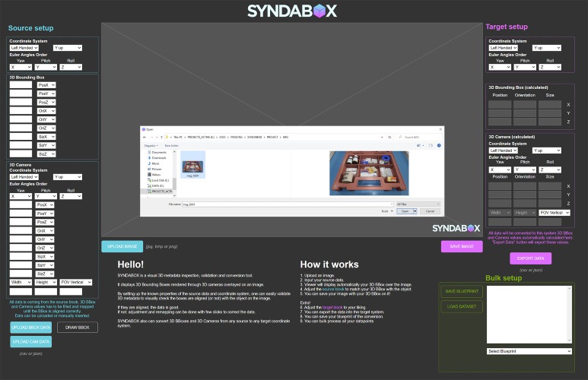Go up one folder level in Open dialog
This screenshot has height=380, width=588.
coord(161,137)
